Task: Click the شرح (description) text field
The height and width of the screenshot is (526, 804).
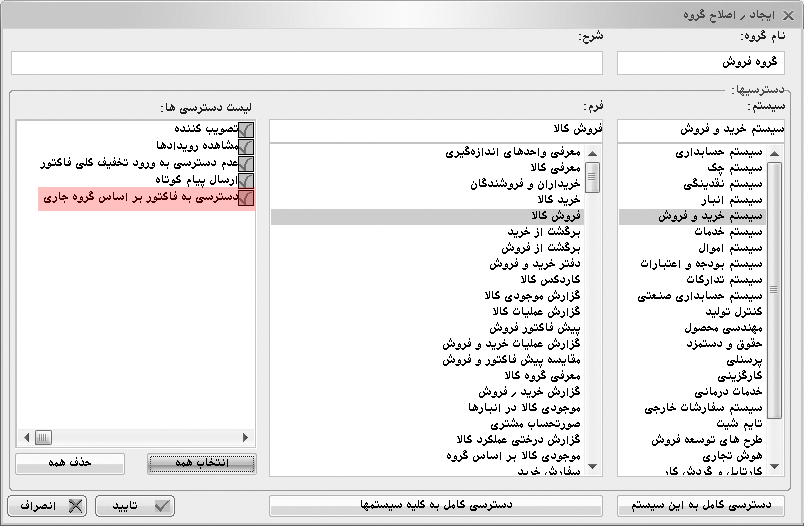Action: [x=307, y=63]
